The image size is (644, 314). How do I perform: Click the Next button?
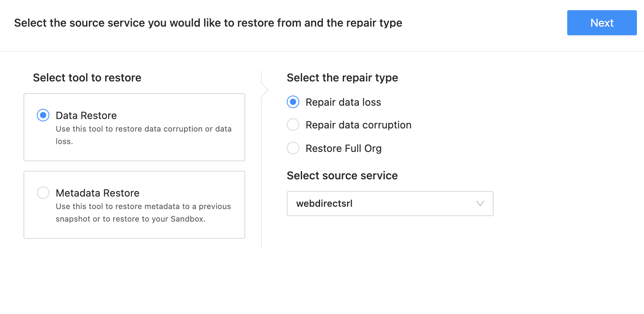(602, 23)
